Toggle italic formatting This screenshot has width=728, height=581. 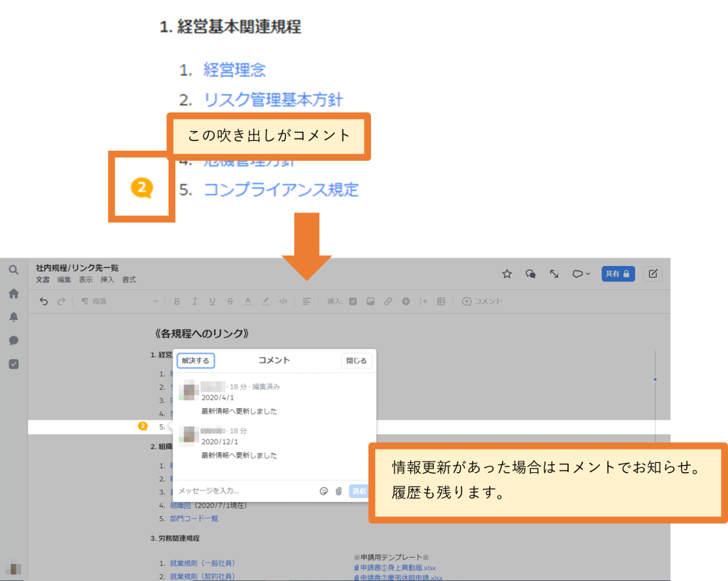195,302
